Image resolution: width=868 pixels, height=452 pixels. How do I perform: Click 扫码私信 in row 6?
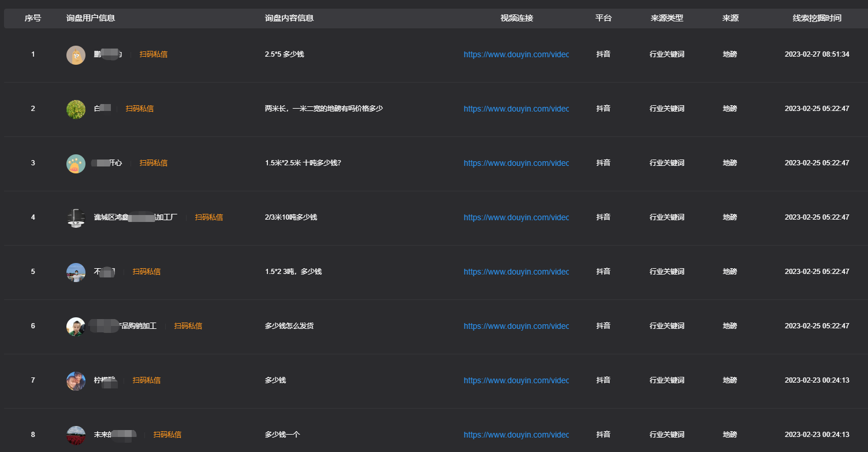point(188,326)
